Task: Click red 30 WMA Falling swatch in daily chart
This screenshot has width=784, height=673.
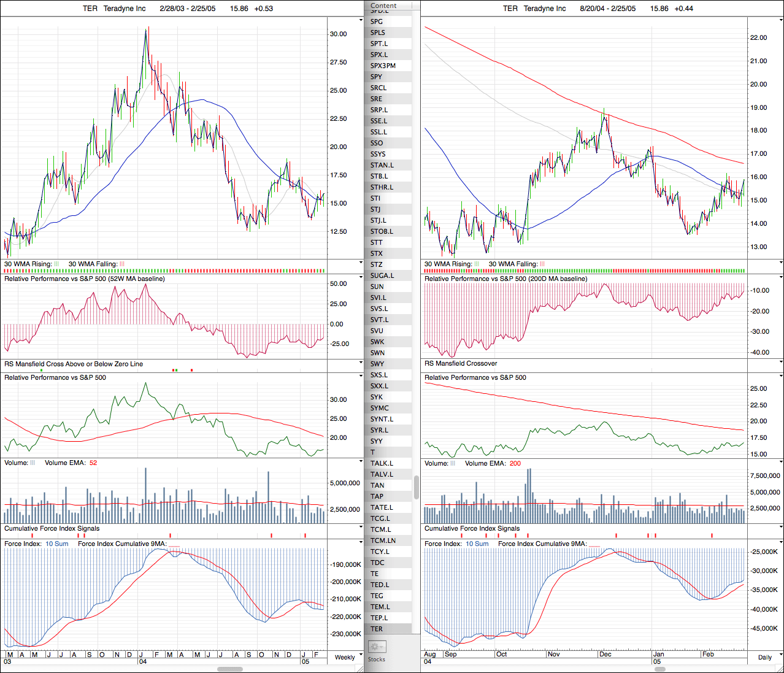Action: tap(542, 264)
